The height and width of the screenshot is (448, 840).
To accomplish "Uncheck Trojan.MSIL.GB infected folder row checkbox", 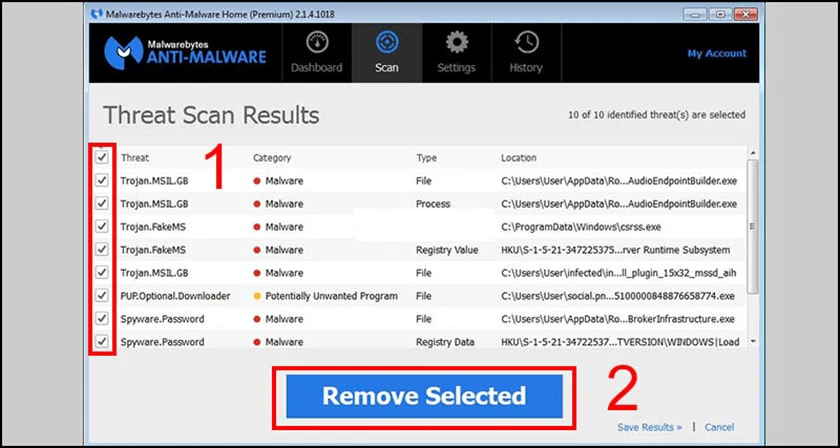I will [x=102, y=273].
